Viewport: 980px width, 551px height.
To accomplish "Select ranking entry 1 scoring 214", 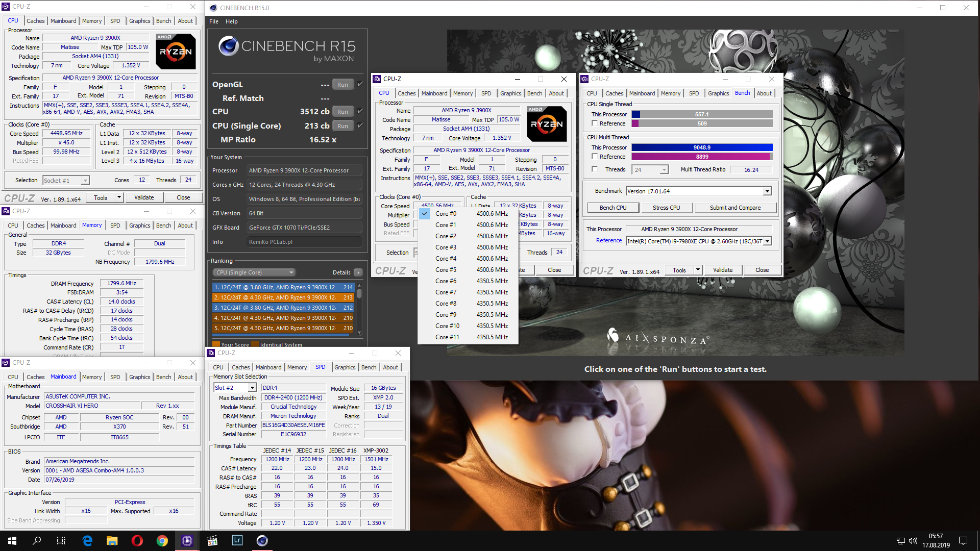I will coord(283,287).
